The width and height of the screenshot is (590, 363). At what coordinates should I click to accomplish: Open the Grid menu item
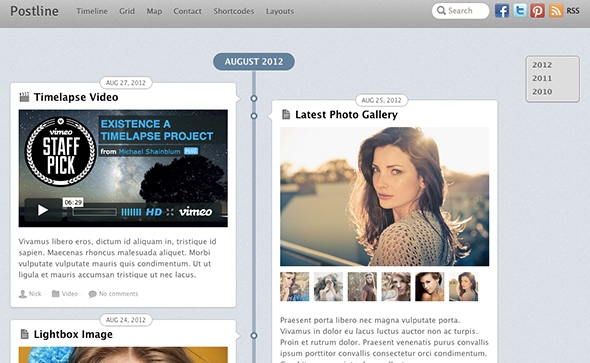click(127, 11)
